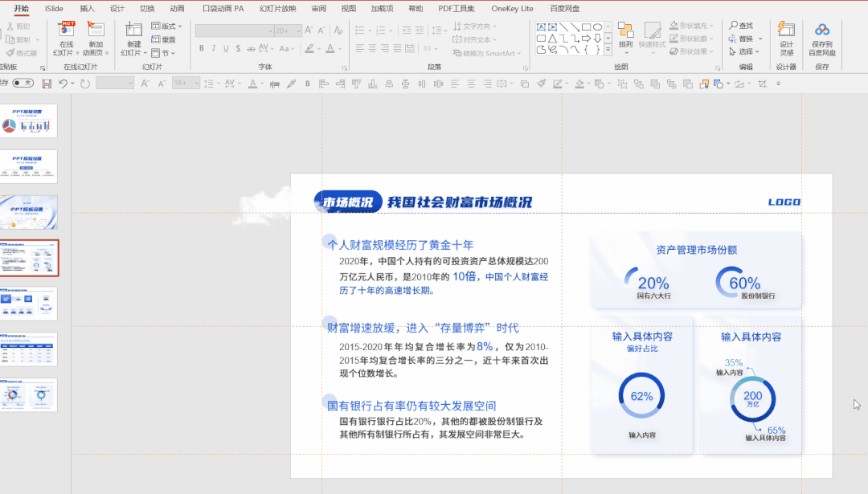Select the last slide thumbnail with donut charts
The width and height of the screenshot is (868, 494).
pyautogui.click(x=28, y=394)
